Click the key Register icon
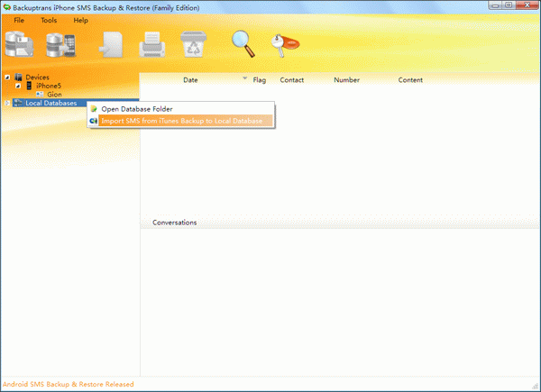The width and height of the screenshot is (541, 392). coord(285,45)
